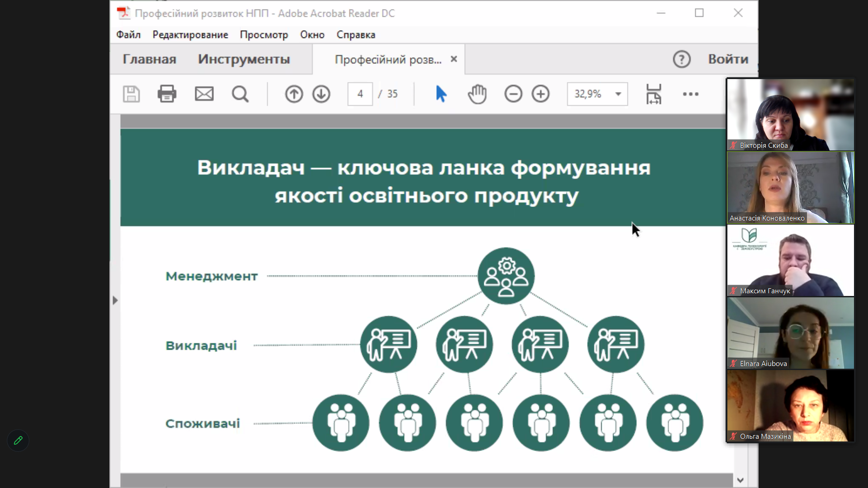Unmute Максим Ганчук's microphone icon
868x488 pixels.
[x=733, y=291]
